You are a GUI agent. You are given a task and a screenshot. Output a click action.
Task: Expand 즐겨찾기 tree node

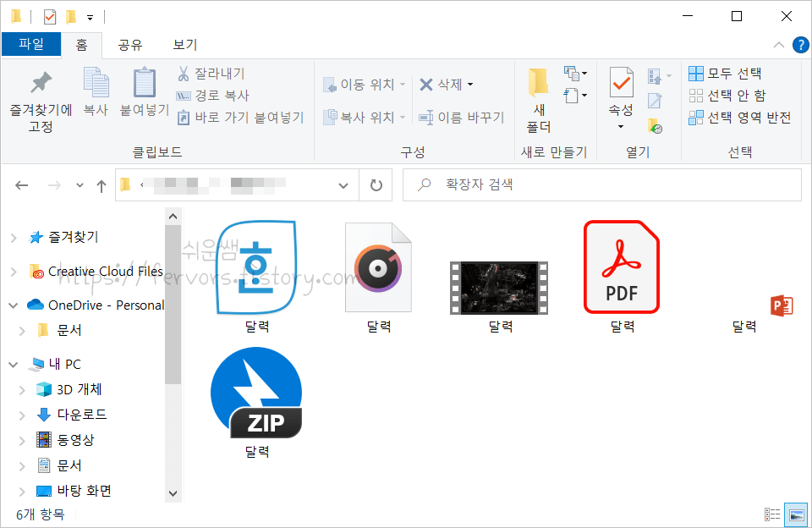(14, 238)
